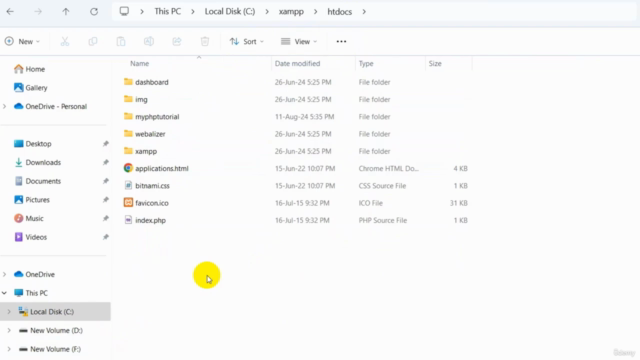
Task: Sort by the Type column header
Action: click(x=366, y=63)
